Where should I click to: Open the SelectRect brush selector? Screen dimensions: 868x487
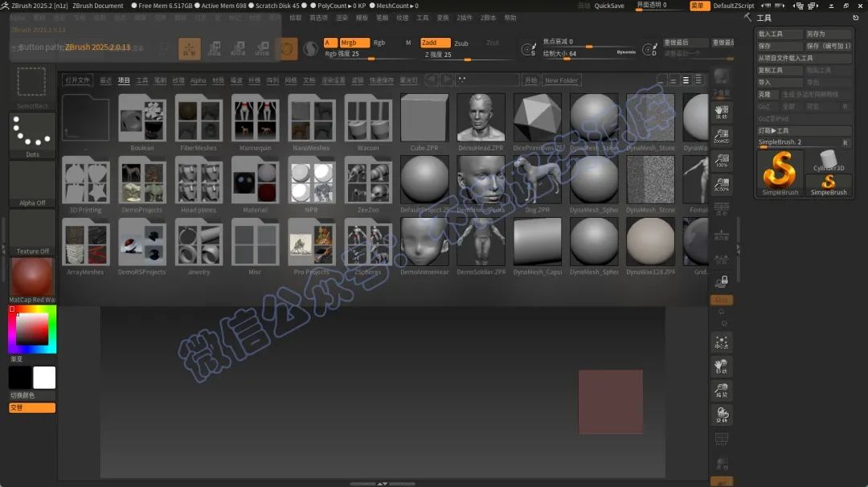(x=31, y=87)
